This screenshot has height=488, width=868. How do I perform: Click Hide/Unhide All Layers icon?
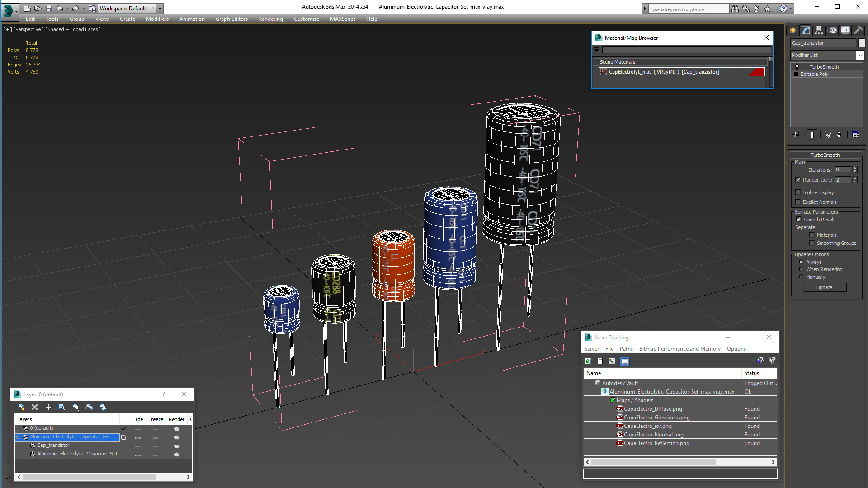pyautogui.click(x=89, y=407)
